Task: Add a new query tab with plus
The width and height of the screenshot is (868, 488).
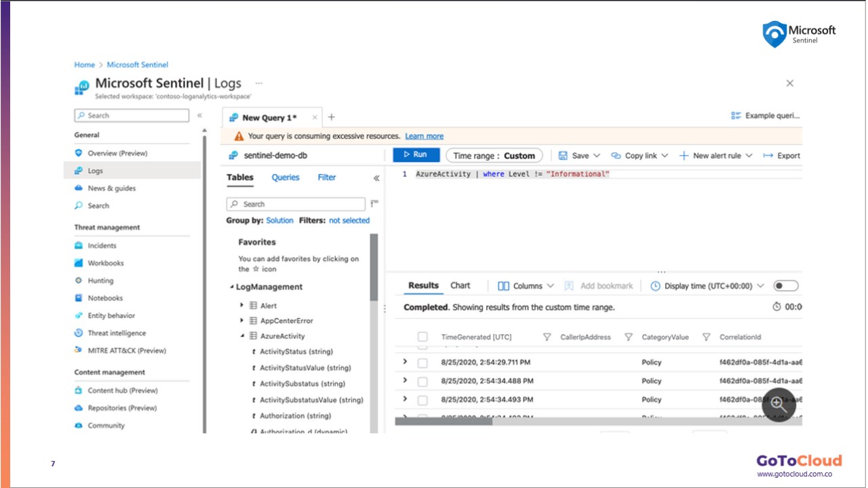Action: click(332, 117)
